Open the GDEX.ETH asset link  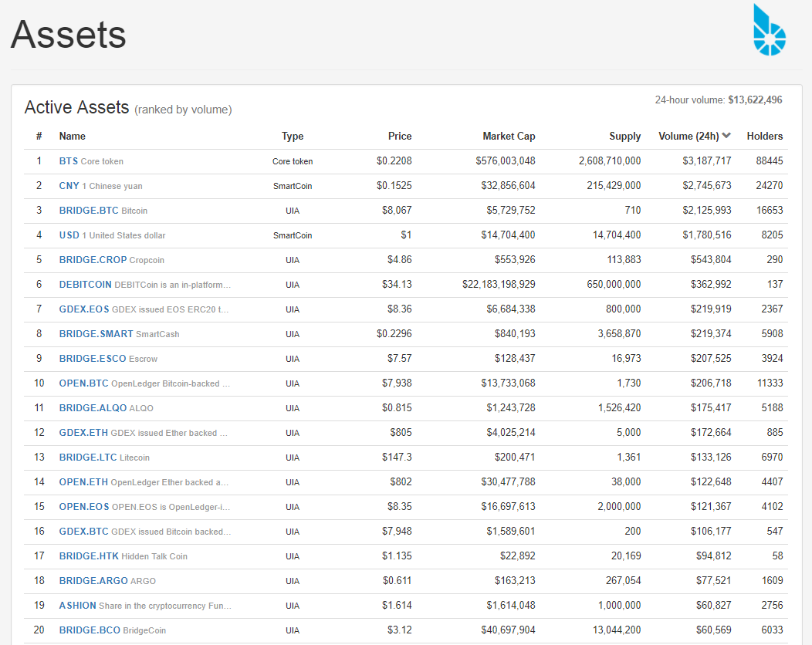[83, 433]
